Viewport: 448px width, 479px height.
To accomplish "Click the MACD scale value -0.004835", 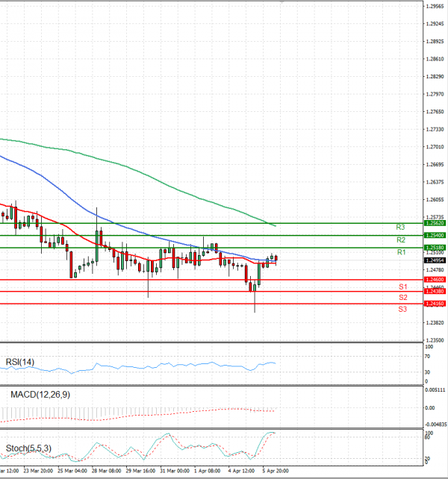I will tap(436, 425).
